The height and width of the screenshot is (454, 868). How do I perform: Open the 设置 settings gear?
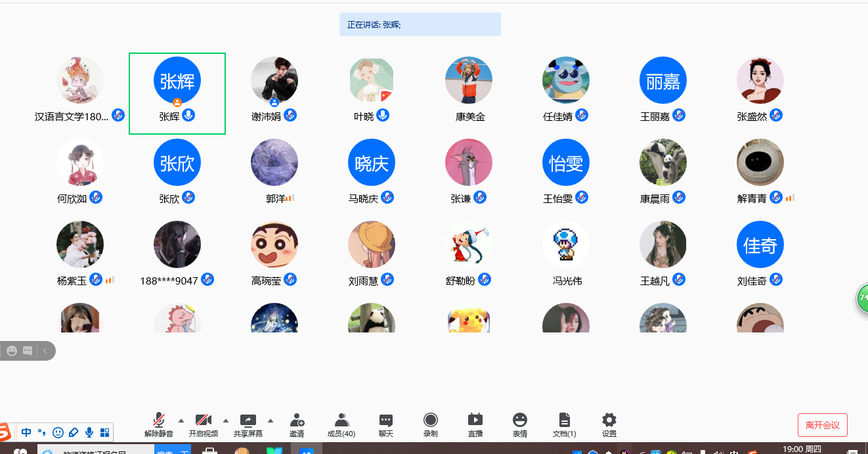coord(609,420)
